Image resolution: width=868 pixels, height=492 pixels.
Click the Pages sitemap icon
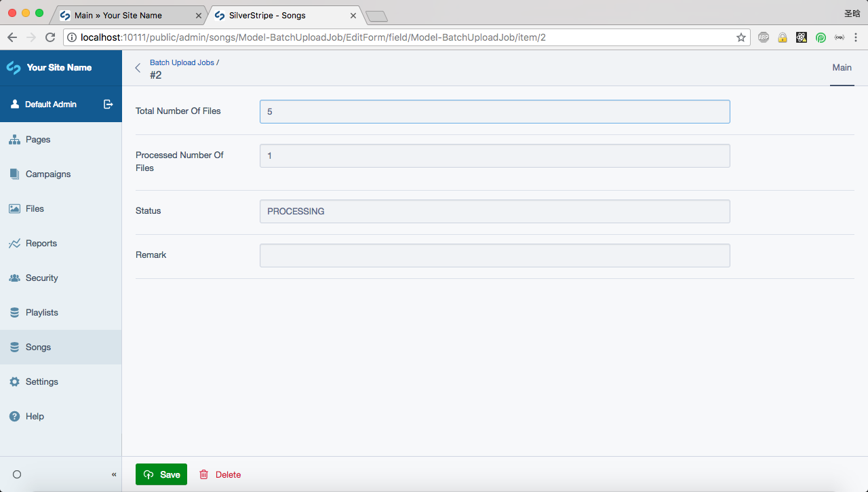(x=14, y=140)
